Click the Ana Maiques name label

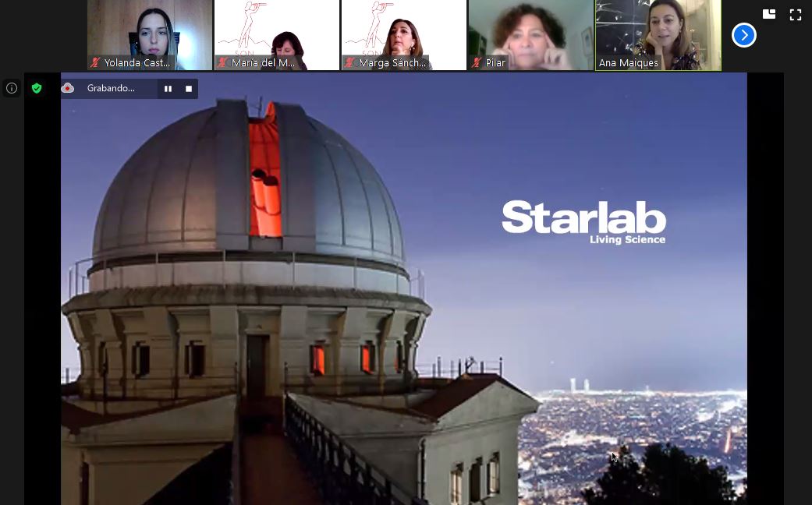coord(628,63)
